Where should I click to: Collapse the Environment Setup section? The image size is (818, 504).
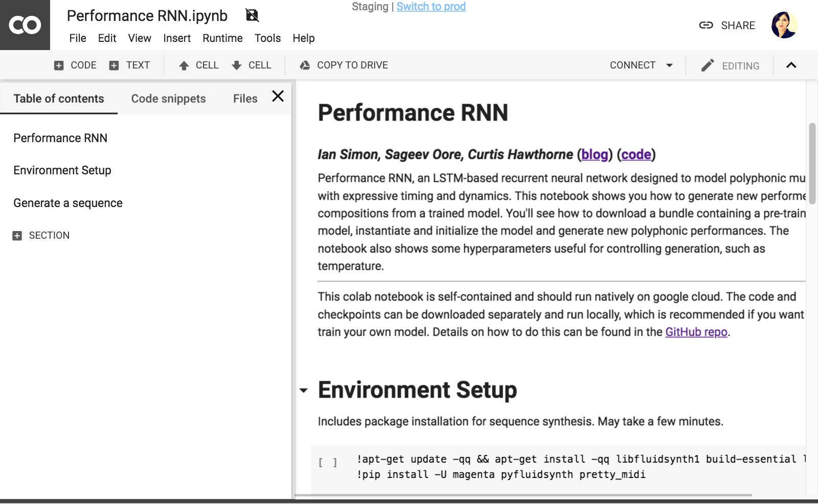304,391
